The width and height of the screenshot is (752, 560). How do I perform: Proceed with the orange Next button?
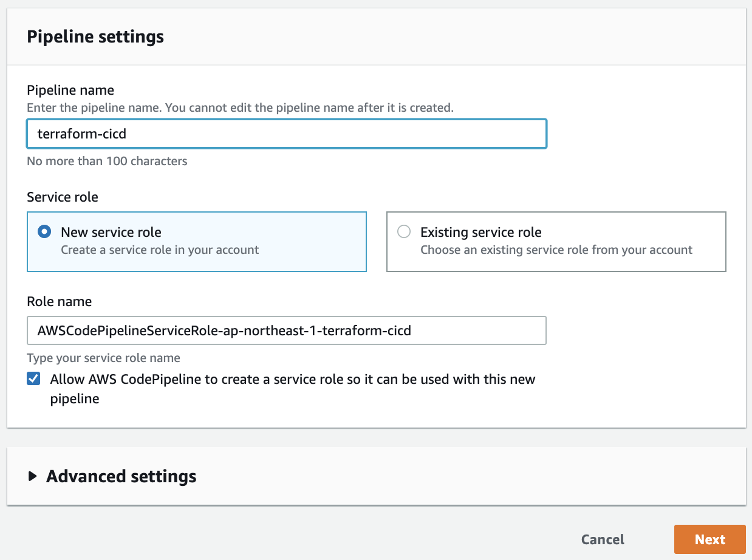(709, 540)
